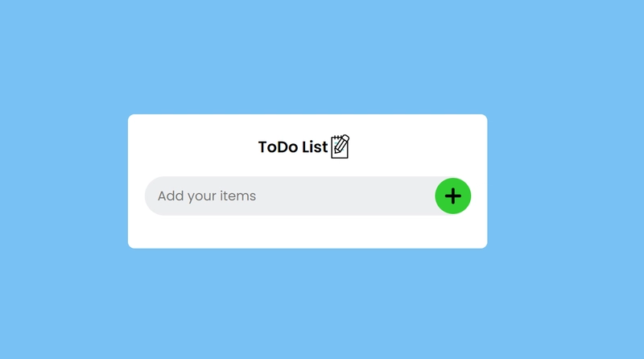Click the empty input area before the plus button

pos(345,196)
